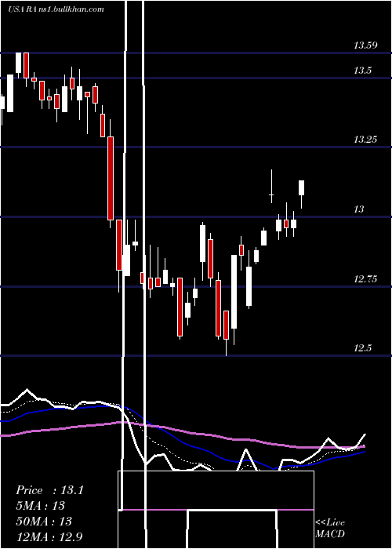Click the 13.59 price level label

coord(365,45)
